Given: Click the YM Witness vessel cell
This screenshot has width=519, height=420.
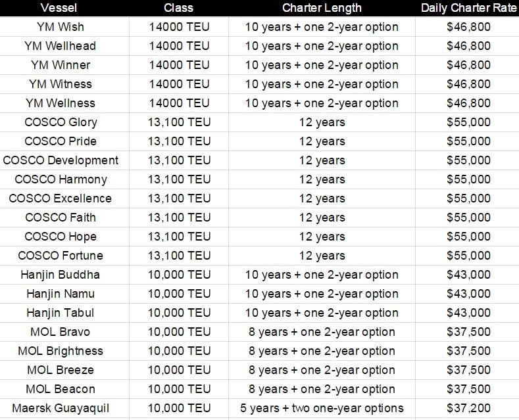Looking at the screenshot, I should tap(60, 84).
